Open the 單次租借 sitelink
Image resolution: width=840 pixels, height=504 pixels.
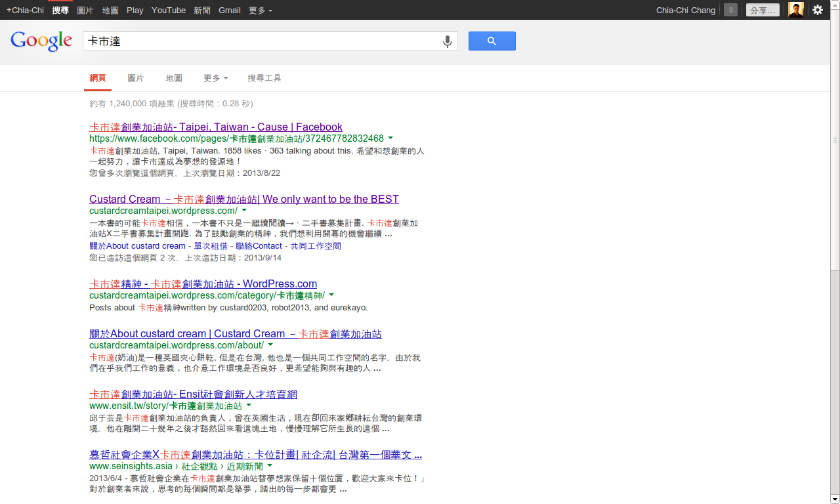coord(211,246)
